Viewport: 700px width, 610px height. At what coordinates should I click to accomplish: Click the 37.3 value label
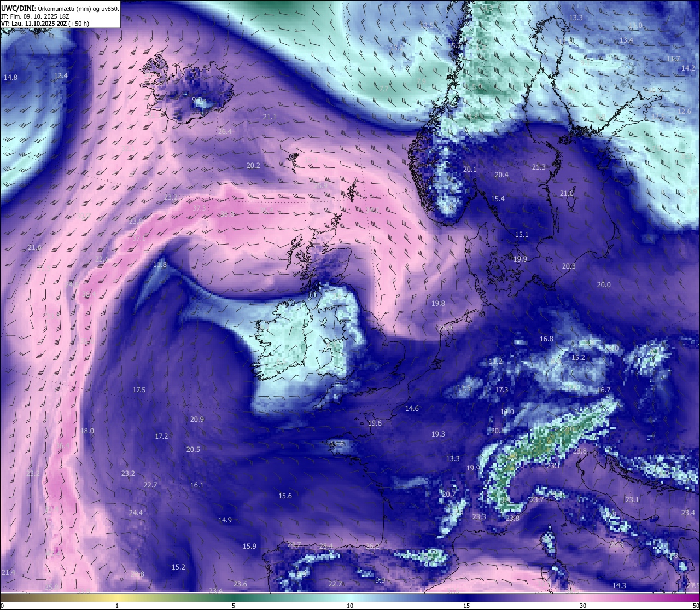tap(200, 208)
